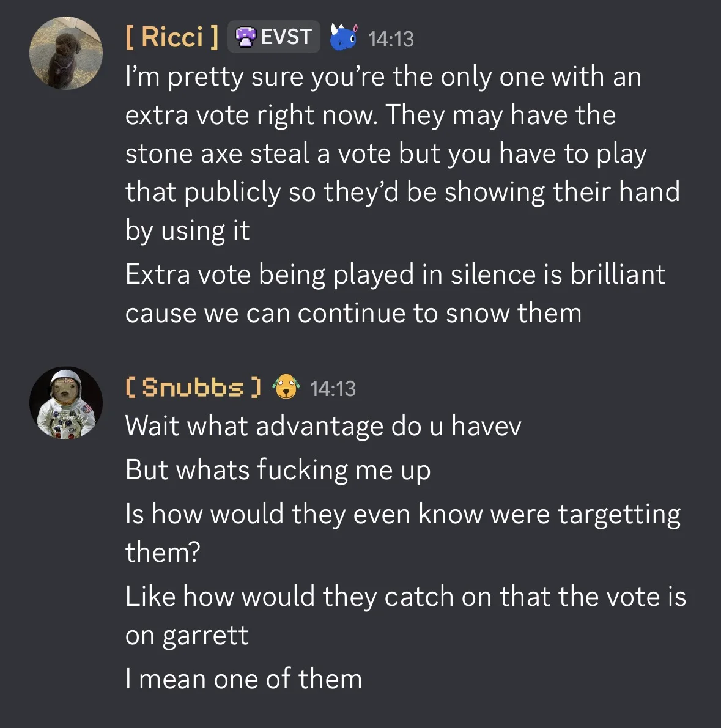Select message "Wait what advantage do u havev"

pos(324,426)
